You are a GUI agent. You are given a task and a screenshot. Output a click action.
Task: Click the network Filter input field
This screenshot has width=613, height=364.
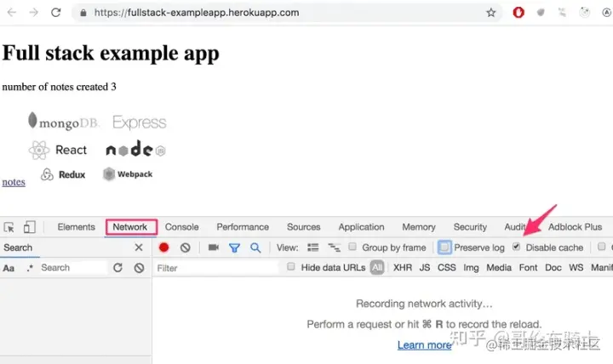point(217,268)
